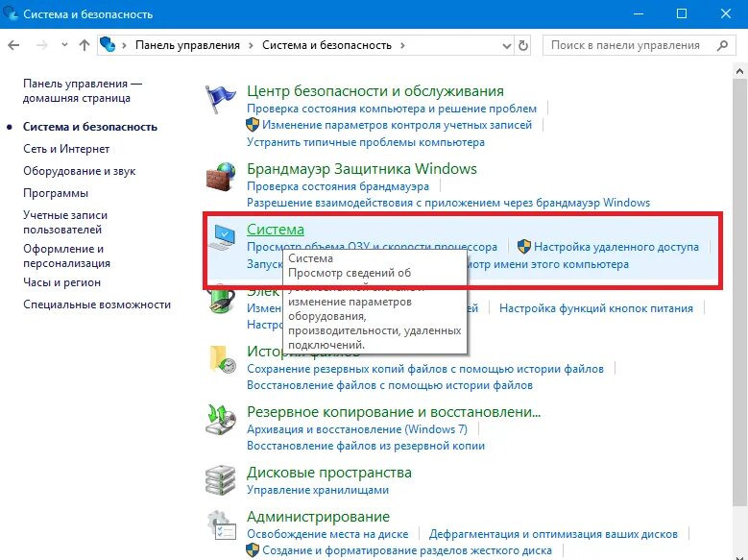Open Резервное копирование и восстановление heading
The height and width of the screenshot is (560, 748).
[394, 411]
